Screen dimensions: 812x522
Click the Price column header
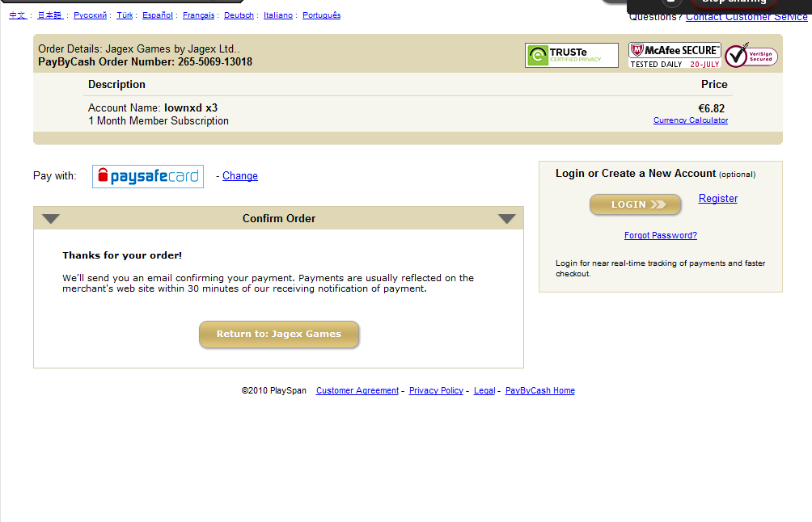click(x=714, y=84)
